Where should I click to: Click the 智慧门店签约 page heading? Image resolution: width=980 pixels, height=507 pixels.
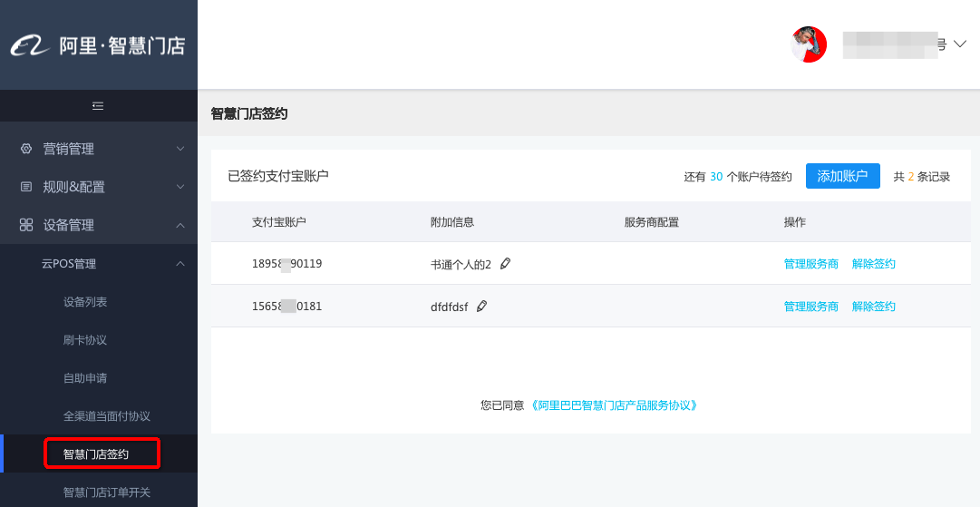click(x=249, y=113)
